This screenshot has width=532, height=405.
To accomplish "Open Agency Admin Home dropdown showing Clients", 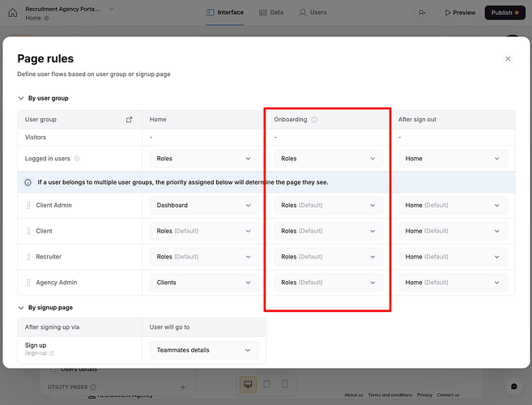I will (203, 283).
